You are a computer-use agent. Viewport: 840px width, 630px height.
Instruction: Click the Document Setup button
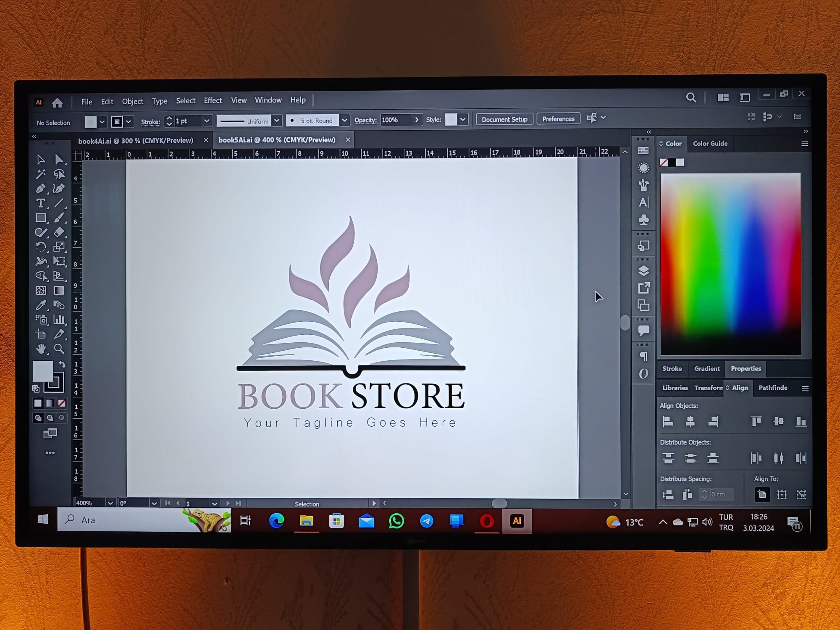[x=504, y=119]
